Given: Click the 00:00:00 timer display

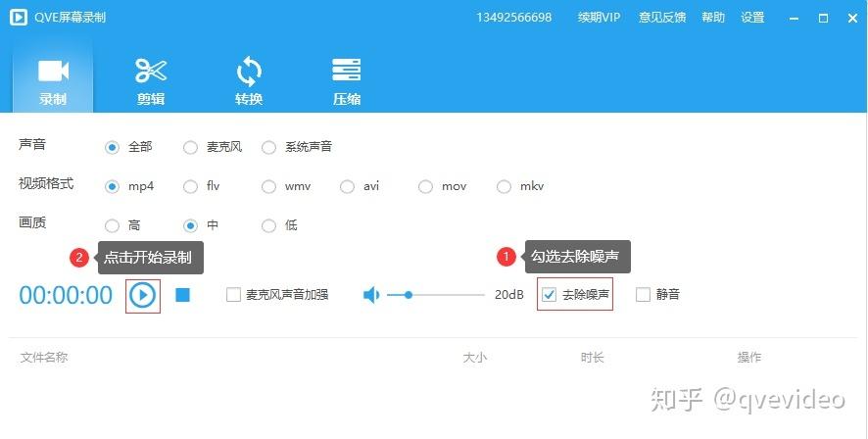Looking at the screenshot, I should [x=66, y=295].
